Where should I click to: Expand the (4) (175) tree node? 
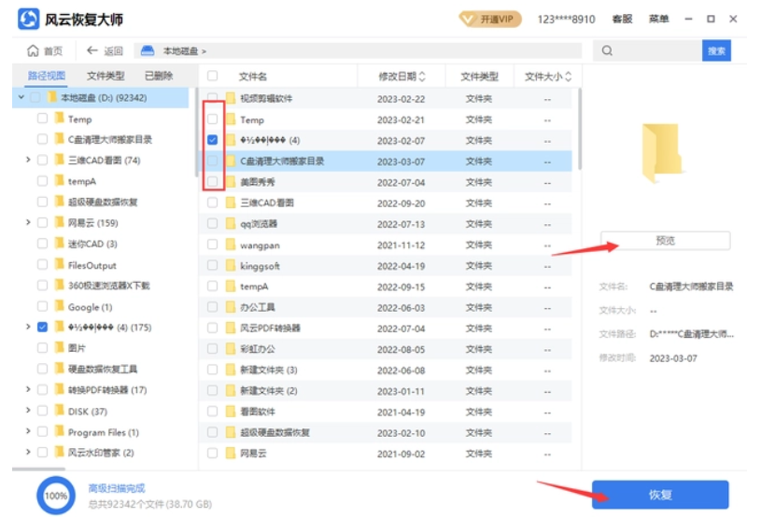pyautogui.click(x=28, y=327)
